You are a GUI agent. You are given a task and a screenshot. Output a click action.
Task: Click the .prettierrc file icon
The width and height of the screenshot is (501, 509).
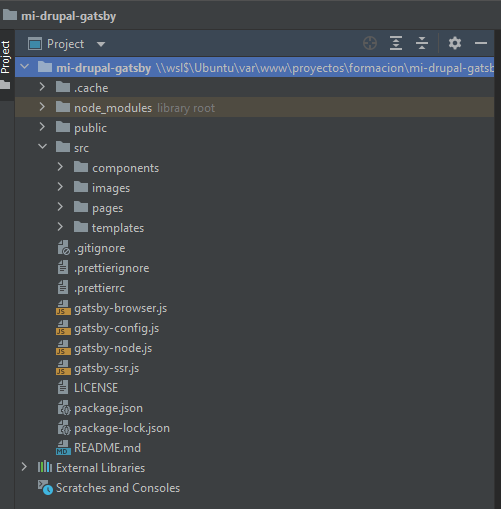[x=63, y=288]
